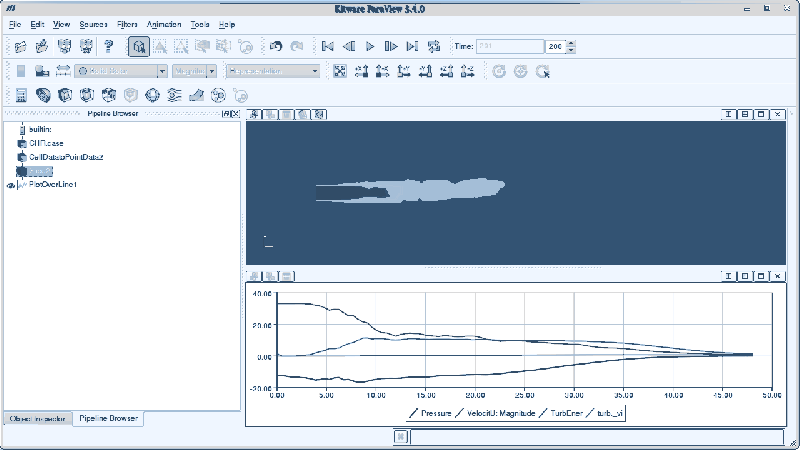Set view direction to +Y icon
This screenshot has width=800, height=450.
tap(404, 71)
